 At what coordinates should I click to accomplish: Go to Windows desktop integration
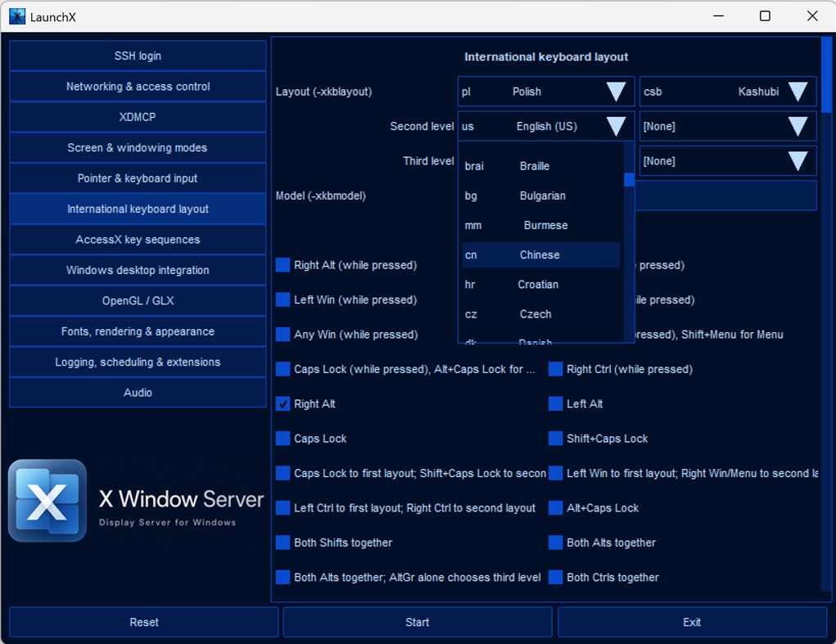(138, 270)
